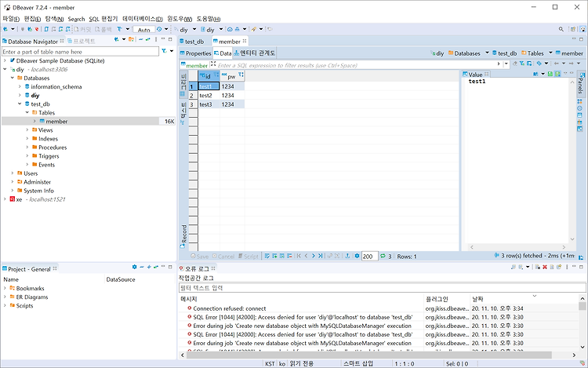
Task: Click the save value icon in Value panel
Action: (x=550, y=74)
